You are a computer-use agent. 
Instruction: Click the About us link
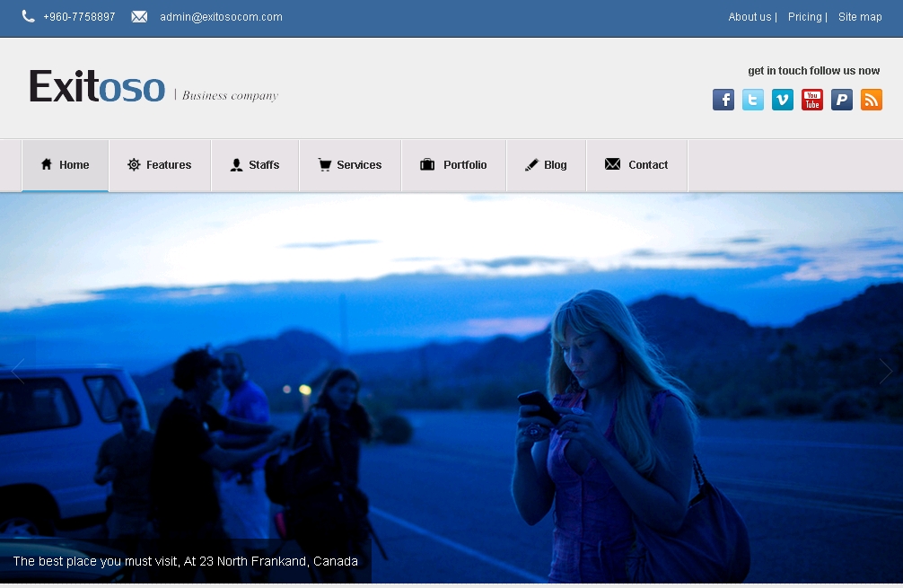tap(750, 17)
